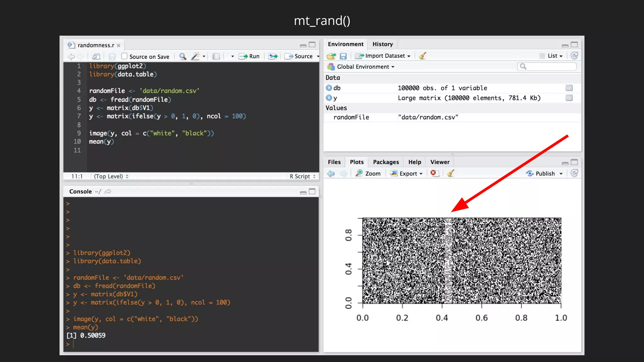Open the Export plot dropdown

[407, 173]
